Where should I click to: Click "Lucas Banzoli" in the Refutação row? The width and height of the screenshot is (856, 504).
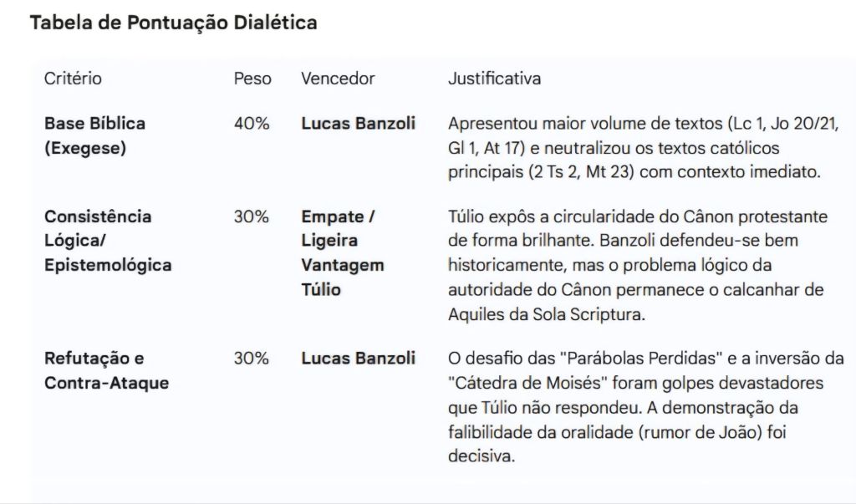pyautogui.click(x=358, y=359)
